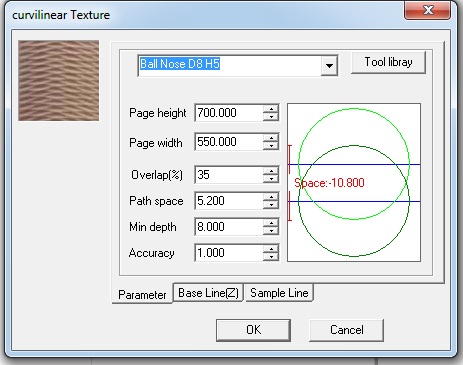Viewport: 463px width, 365px height.
Task: Decrease Page height with down spinner
Action: 271,117
